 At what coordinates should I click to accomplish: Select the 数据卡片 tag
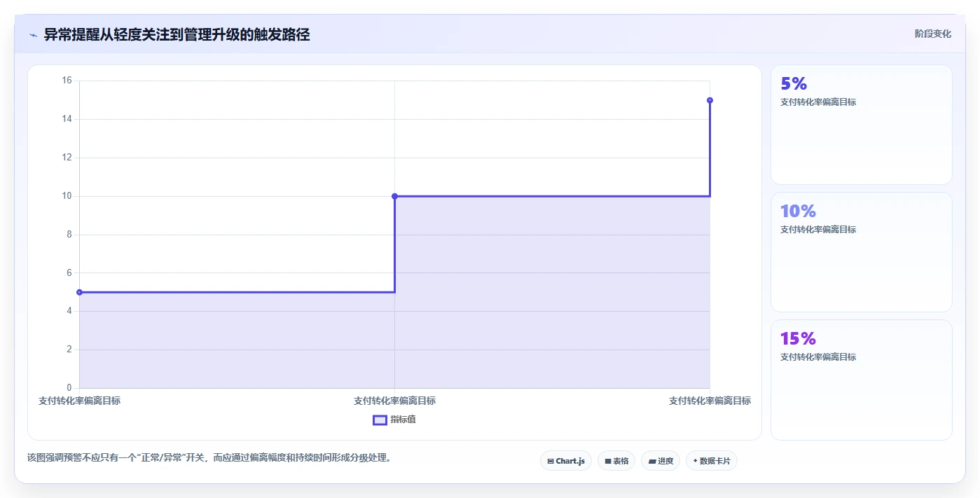[x=712, y=461]
